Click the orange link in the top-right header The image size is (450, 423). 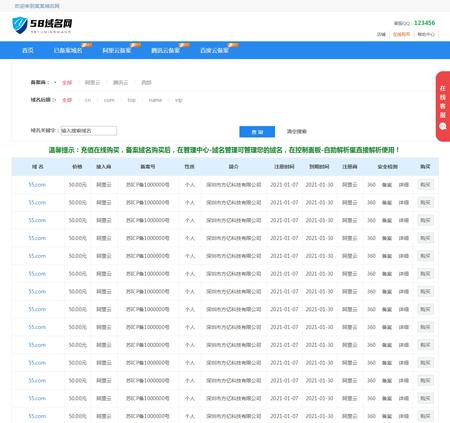click(401, 34)
